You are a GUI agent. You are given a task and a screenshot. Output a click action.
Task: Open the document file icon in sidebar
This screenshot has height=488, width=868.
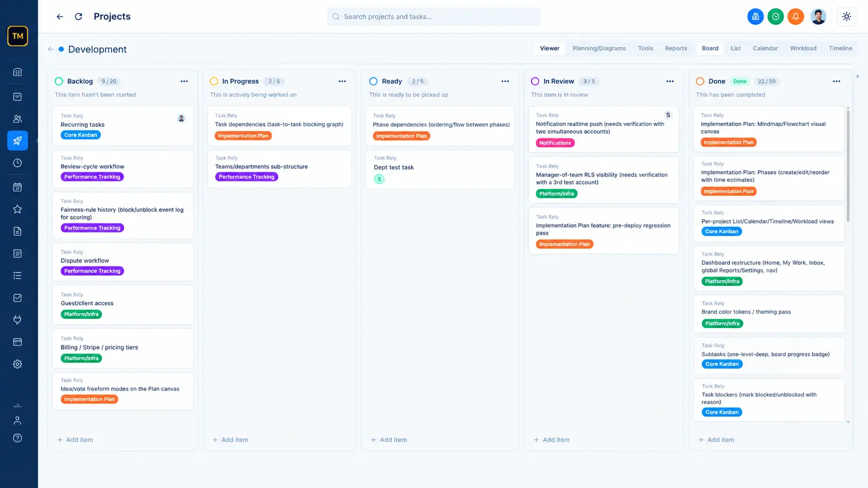(x=18, y=232)
